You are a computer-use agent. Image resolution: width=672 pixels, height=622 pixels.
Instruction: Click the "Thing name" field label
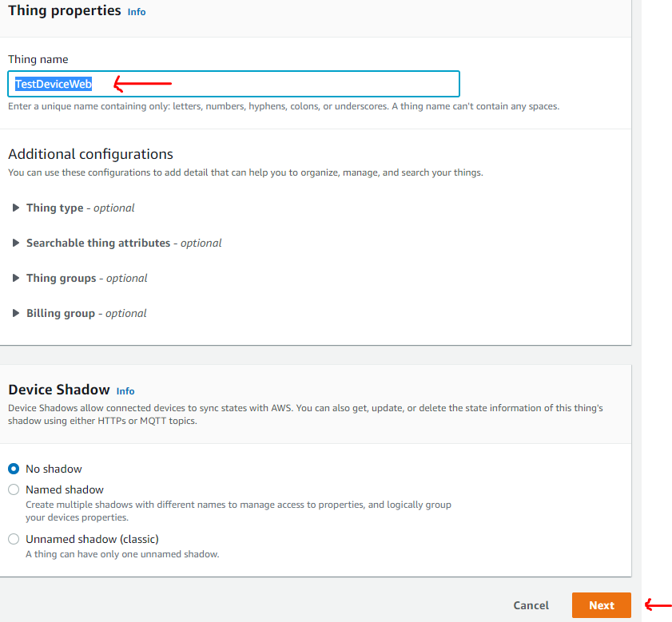click(x=38, y=60)
